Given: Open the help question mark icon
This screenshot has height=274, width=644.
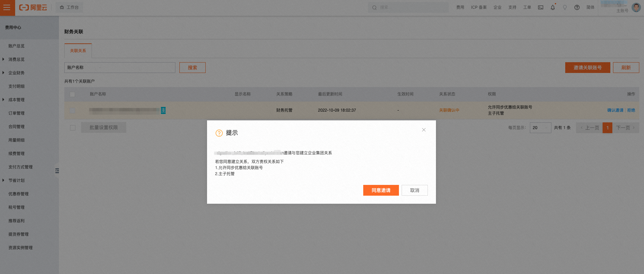Looking at the screenshot, I should tap(577, 7).
